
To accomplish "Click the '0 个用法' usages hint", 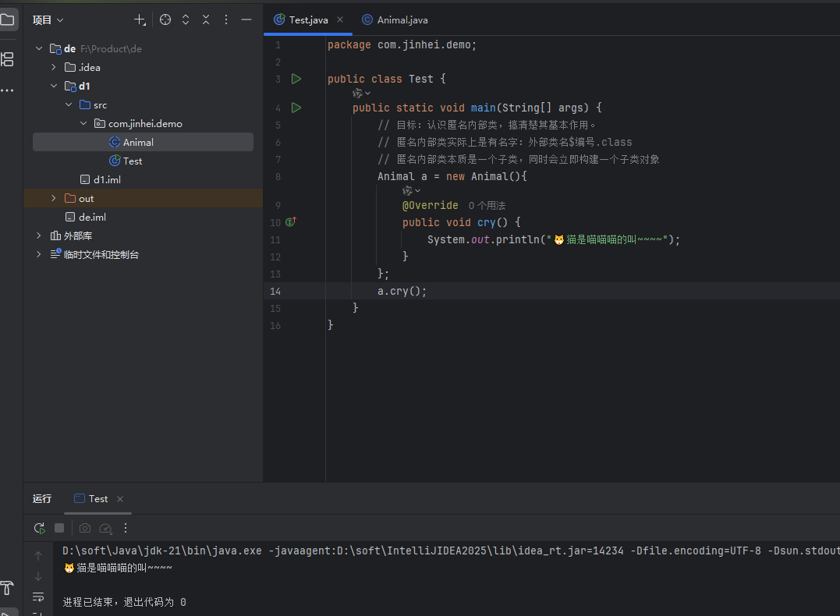I will pyautogui.click(x=487, y=206).
